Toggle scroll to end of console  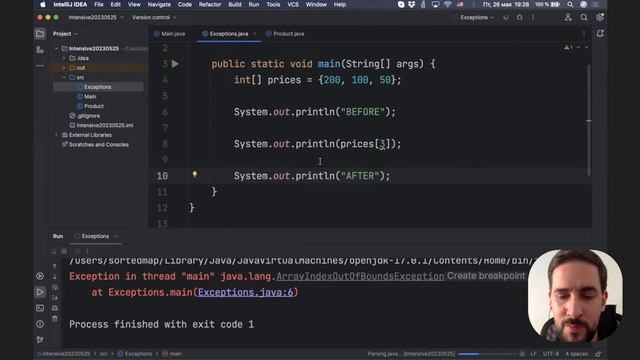pyautogui.click(x=55, y=298)
